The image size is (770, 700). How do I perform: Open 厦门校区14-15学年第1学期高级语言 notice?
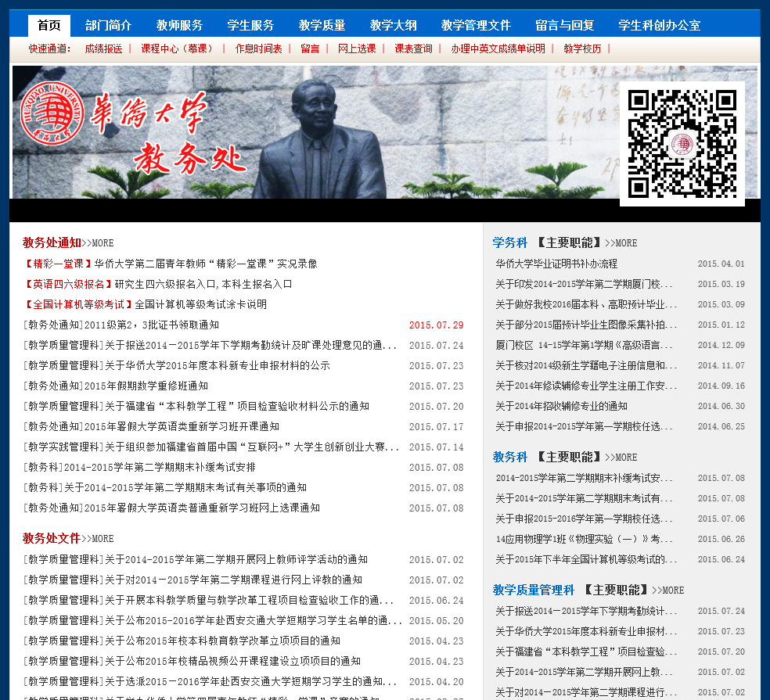pyautogui.click(x=584, y=346)
